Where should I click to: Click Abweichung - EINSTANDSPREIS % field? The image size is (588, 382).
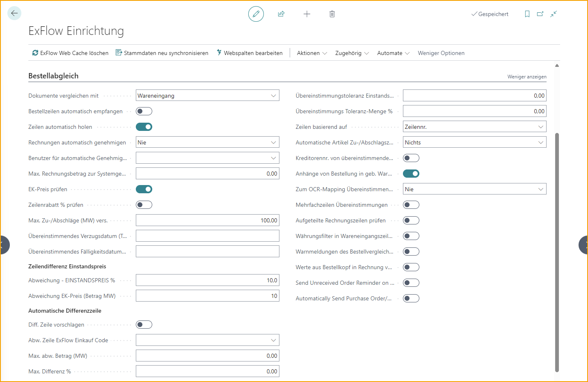(208, 280)
